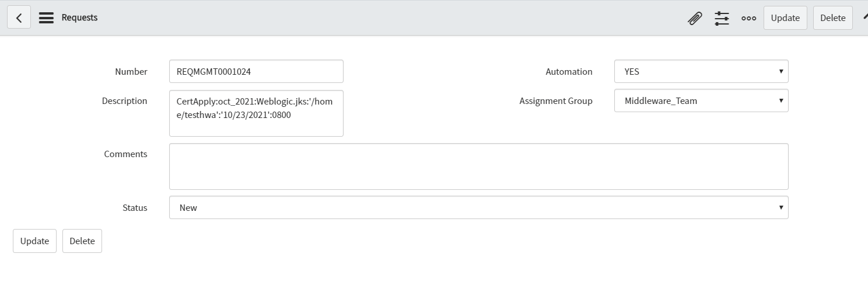Select the Comments field label
This screenshot has height=295, width=868.
pyautogui.click(x=125, y=154)
